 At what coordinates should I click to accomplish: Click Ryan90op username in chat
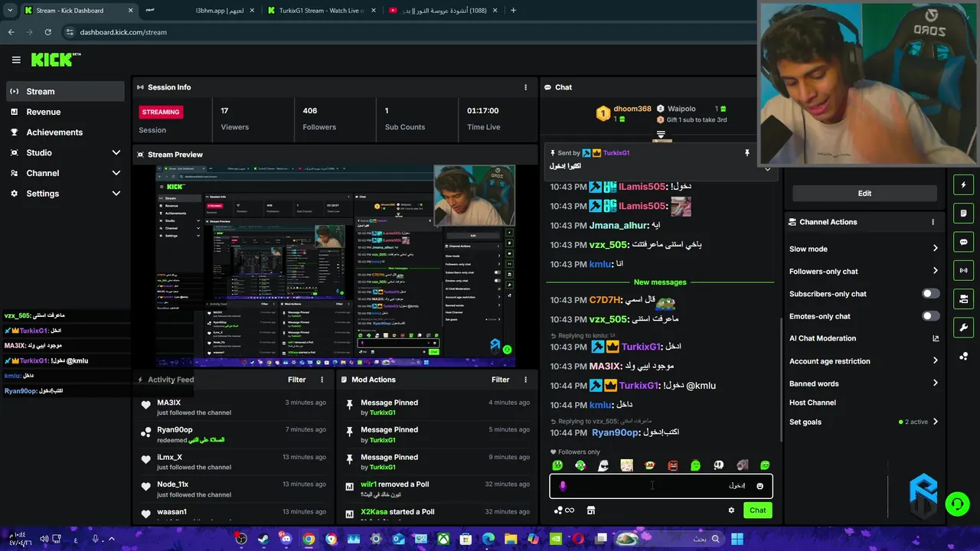[x=615, y=433]
